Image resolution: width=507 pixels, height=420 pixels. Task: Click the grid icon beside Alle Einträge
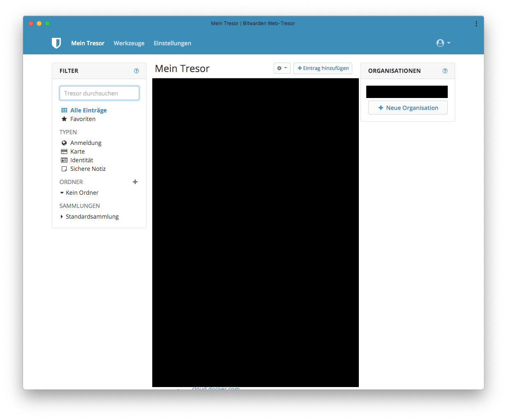click(64, 110)
